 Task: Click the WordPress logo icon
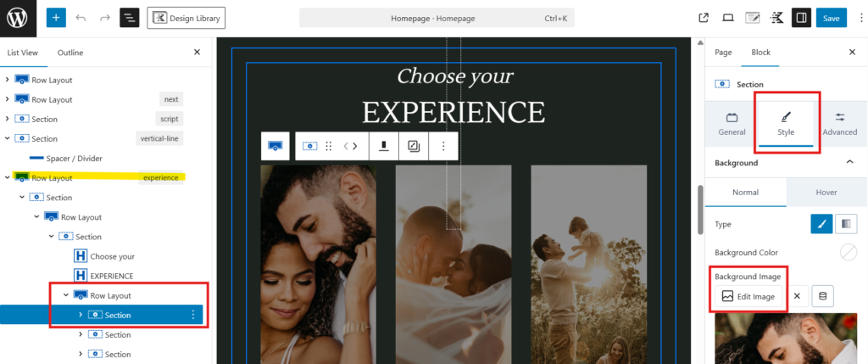click(x=18, y=19)
